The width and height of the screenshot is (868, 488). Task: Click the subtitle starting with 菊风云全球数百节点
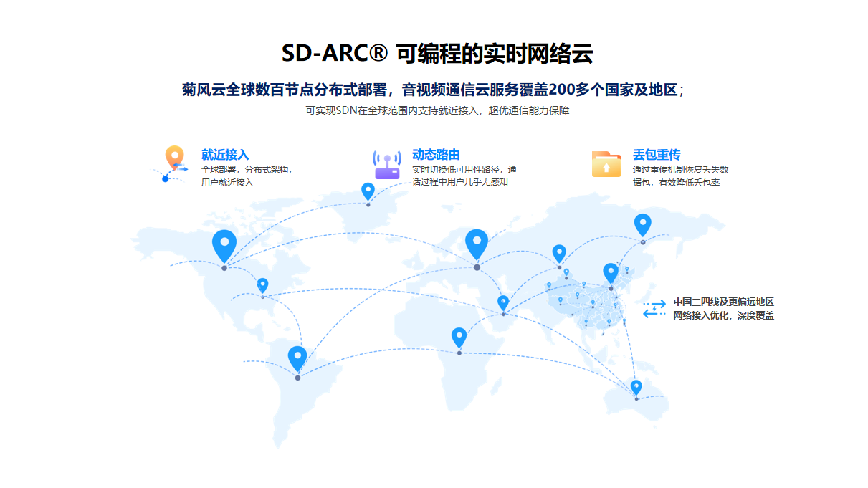click(x=433, y=90)
